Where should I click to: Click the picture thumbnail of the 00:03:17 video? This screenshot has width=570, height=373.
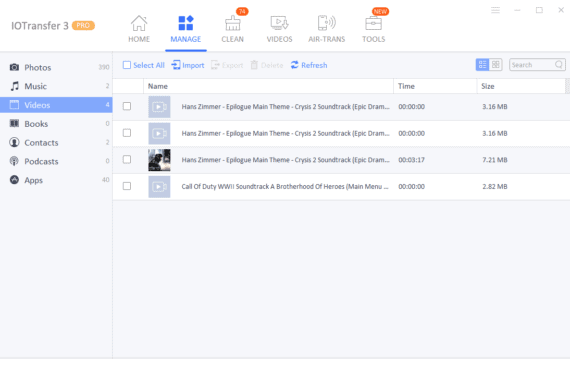point(159,160)
